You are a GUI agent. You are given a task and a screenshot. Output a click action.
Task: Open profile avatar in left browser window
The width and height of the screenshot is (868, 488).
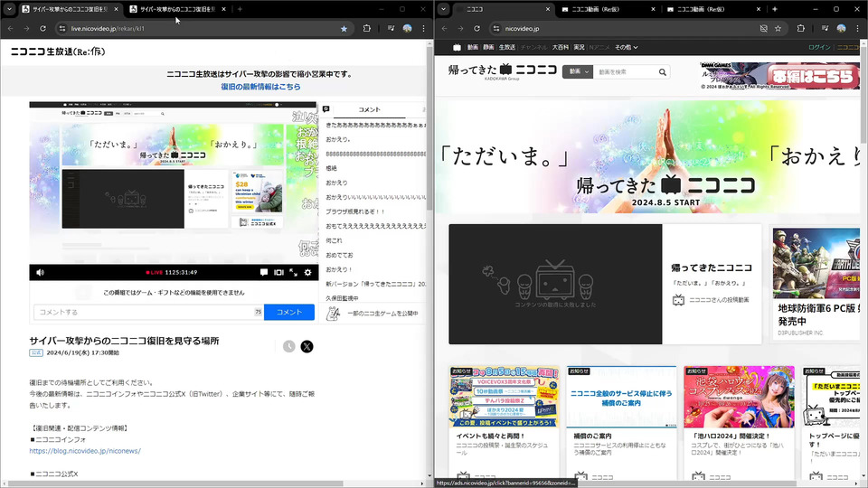click(x=408, y=28)
